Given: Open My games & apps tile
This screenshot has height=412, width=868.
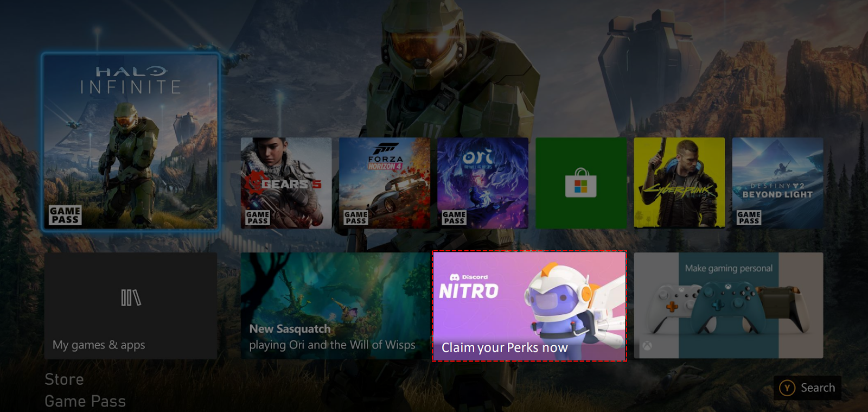Looking at the screenshot, I should coord(131,306).
